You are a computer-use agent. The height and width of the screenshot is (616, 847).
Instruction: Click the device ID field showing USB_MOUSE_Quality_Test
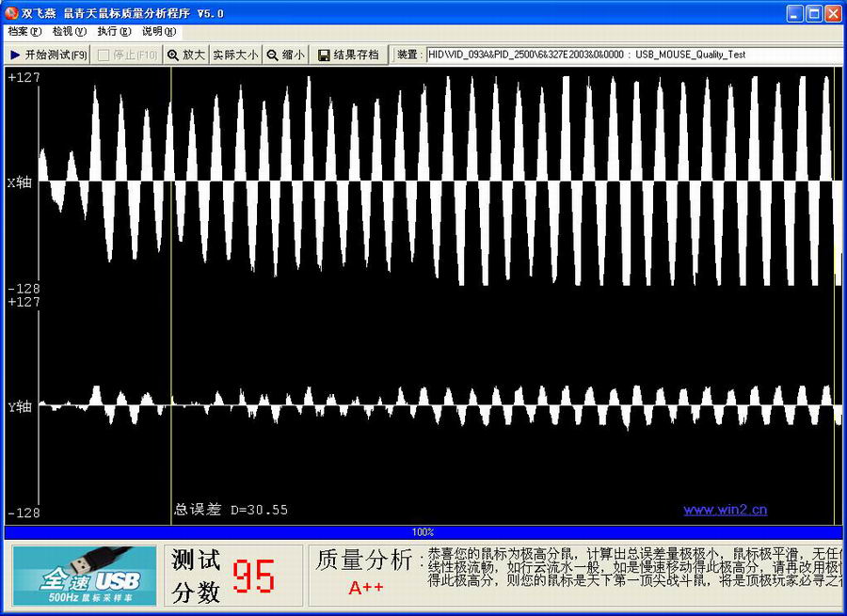[632, 55]
